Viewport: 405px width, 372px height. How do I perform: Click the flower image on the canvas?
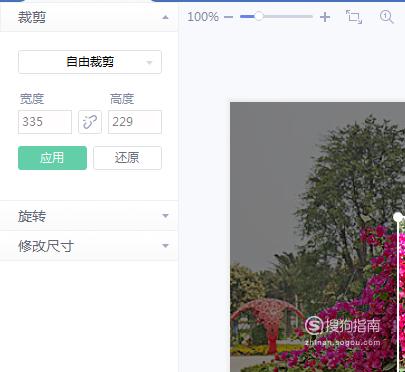(317, 237)
